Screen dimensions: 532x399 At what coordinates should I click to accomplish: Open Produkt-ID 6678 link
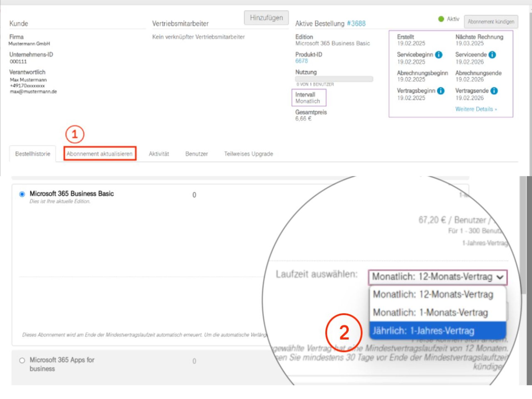[x=301, y=61]
